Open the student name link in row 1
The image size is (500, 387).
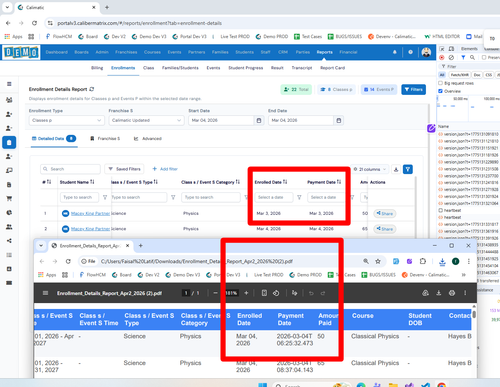coord(90,213)
